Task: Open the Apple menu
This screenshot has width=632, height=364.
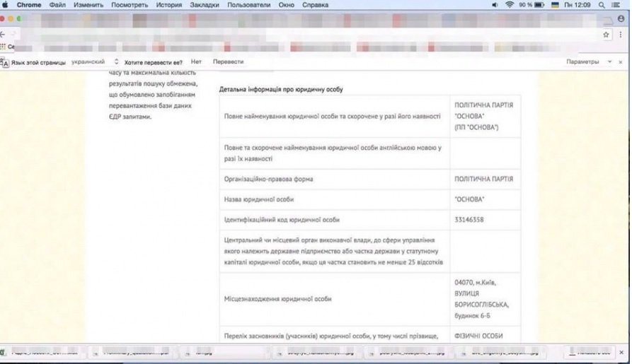Action: [5, 5]
